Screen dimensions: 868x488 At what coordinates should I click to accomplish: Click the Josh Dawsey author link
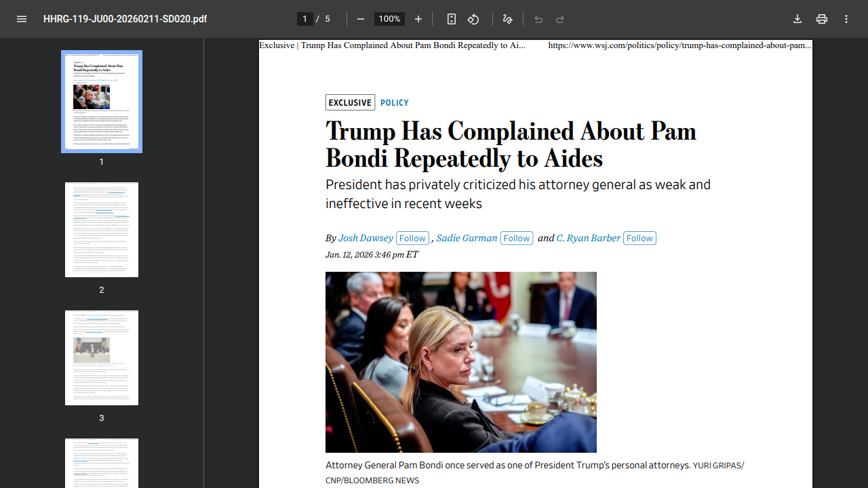coord(366,238)
